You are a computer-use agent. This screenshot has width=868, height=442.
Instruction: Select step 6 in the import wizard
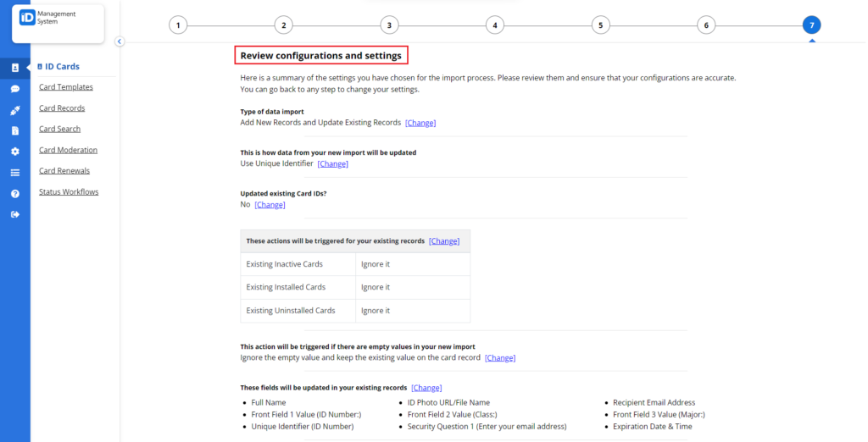click(x=705, y=25)
